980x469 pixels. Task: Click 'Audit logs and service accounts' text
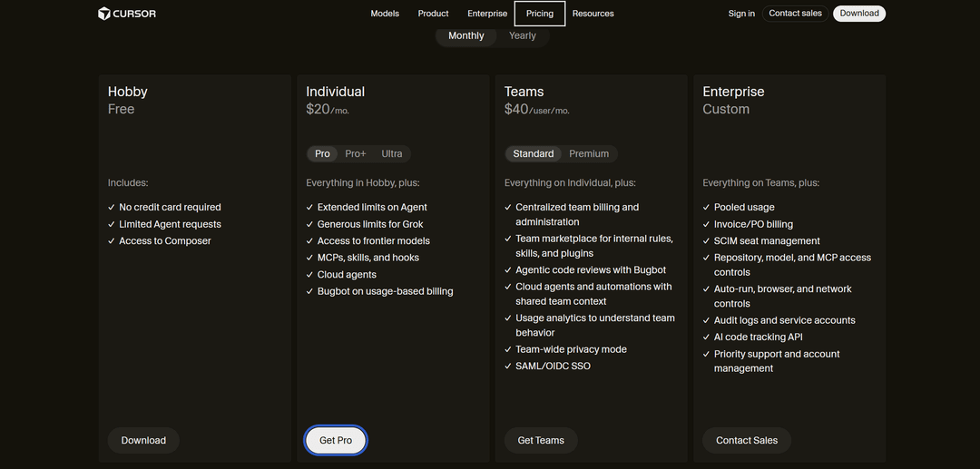pyautogui.click(x=785, y=320)
